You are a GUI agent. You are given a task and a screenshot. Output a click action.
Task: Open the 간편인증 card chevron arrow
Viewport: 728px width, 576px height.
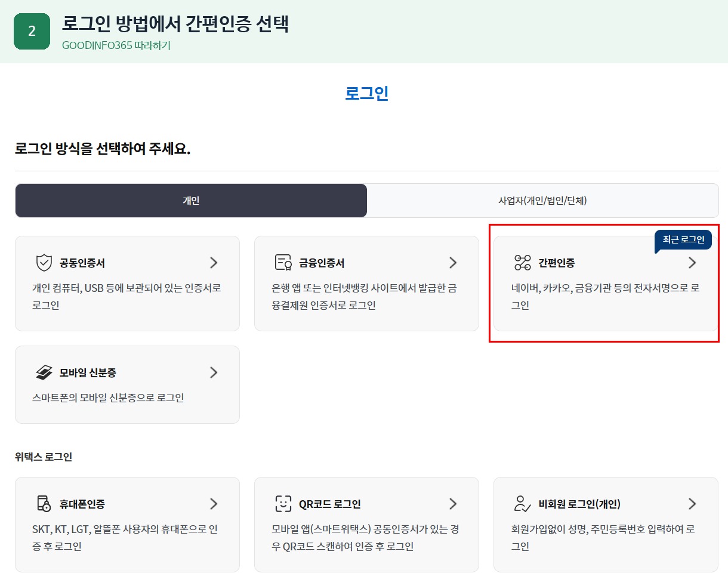pyautogui.click(x=692, y=263)
